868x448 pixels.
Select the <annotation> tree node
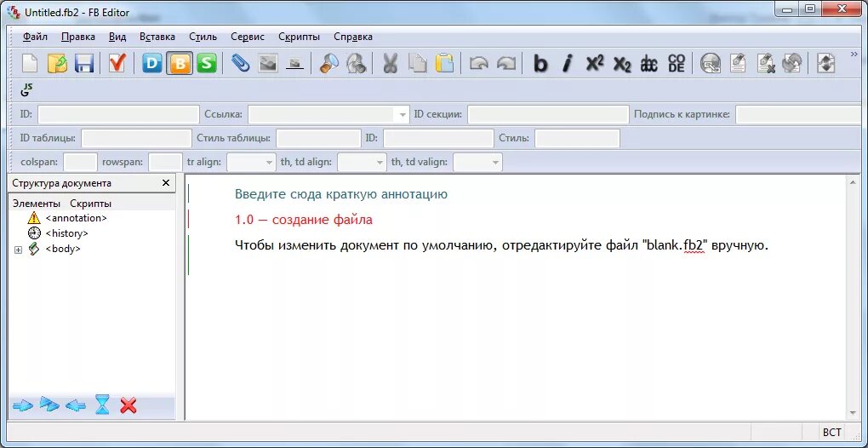76,218
